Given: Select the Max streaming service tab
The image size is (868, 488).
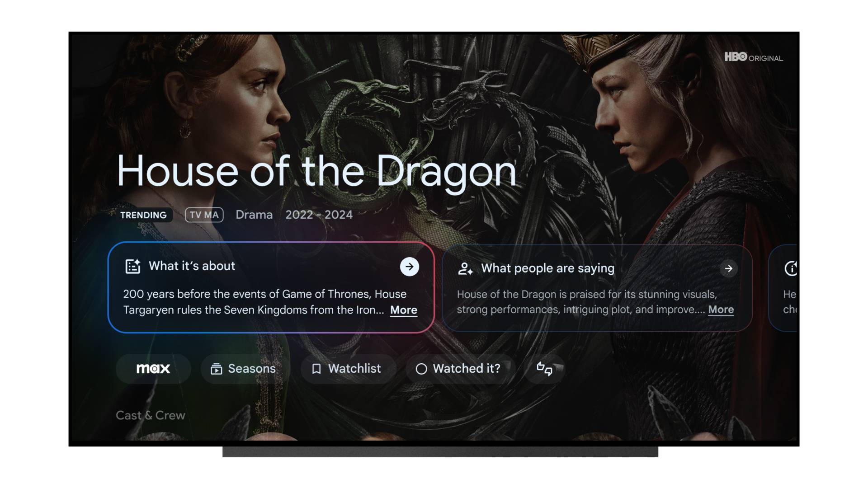Looking at the screenshot, I should click(153, 368).
